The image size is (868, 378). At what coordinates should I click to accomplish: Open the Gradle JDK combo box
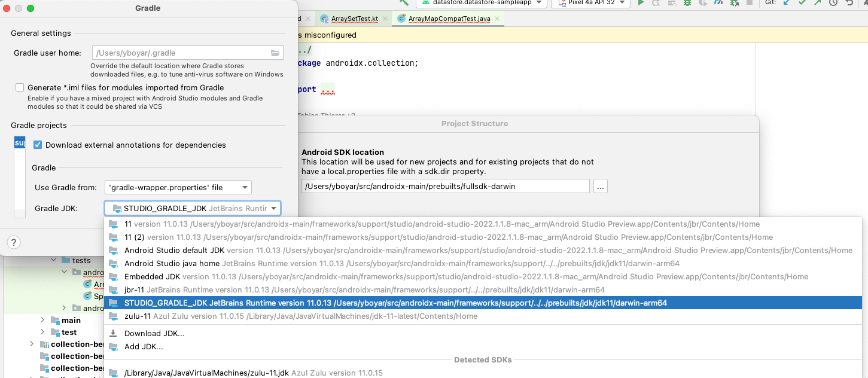(x=192, y=208)
